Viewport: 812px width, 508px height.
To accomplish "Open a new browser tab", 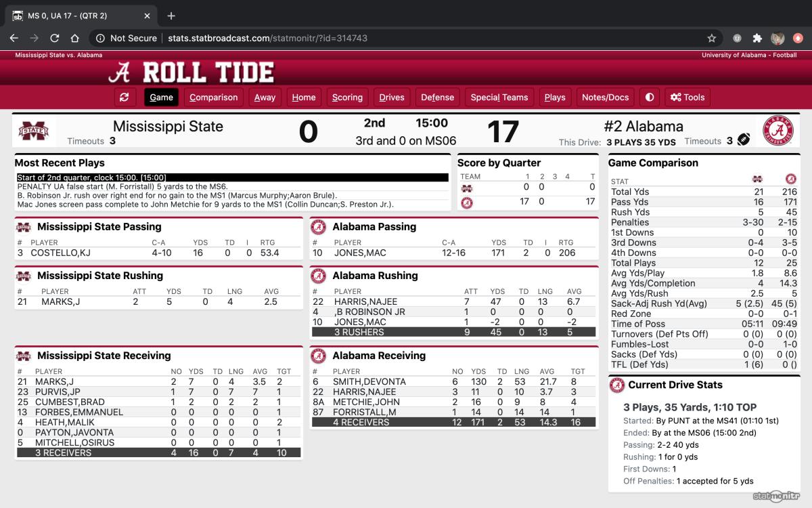I will coord(171,16).
